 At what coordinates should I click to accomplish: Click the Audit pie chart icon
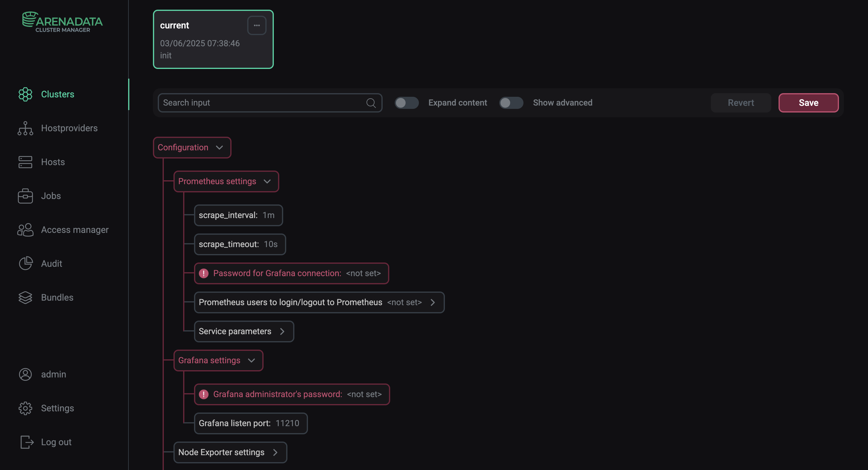(26, 264)
